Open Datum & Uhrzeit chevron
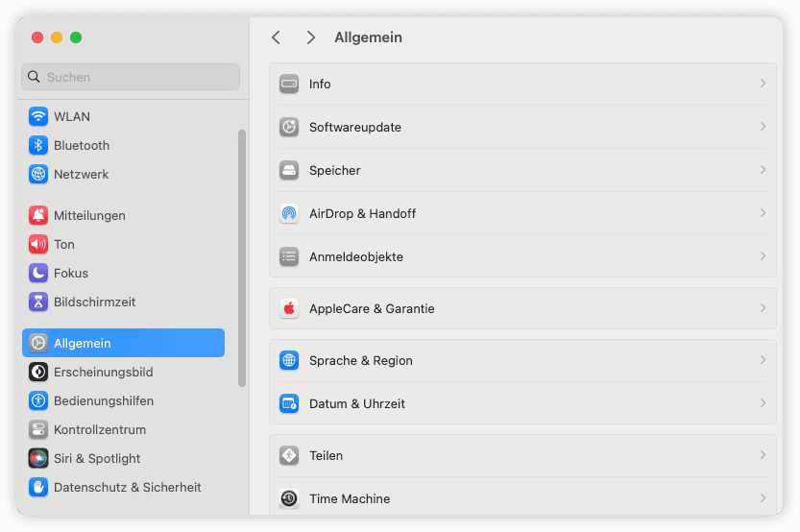 coord(763,403)
